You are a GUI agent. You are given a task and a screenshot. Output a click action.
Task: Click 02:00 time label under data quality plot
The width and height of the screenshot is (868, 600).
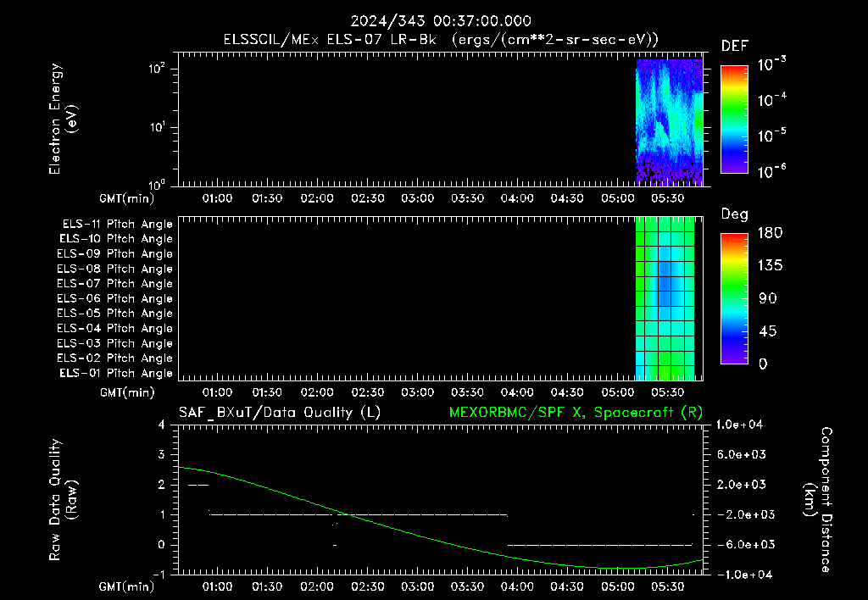coord(317,586)
